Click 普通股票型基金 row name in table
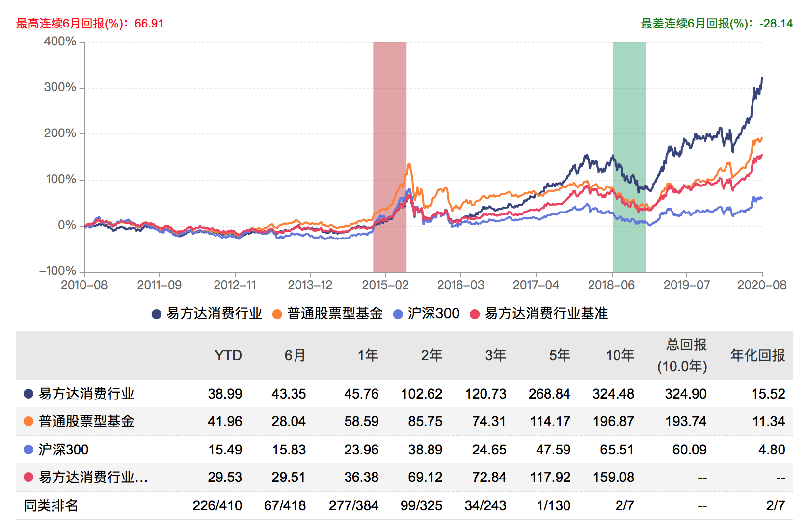Image resolution: width=807 pixels, height=532 pixels. (x=86, y=421)
